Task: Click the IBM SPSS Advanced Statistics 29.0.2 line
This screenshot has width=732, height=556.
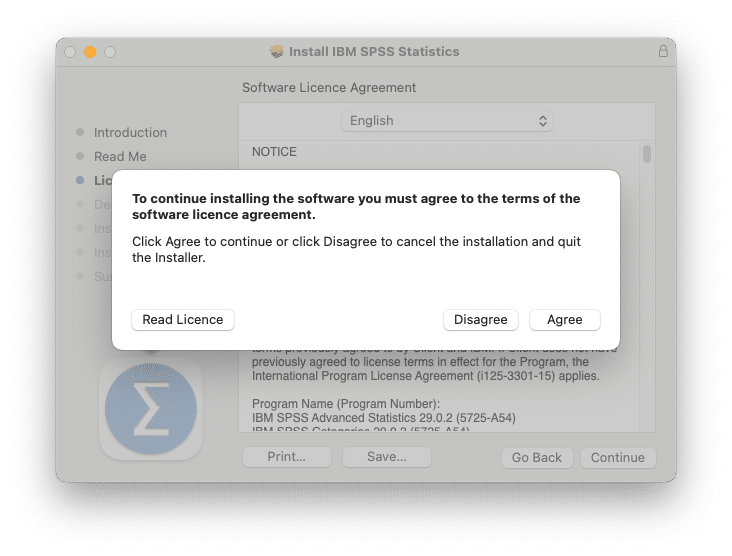Action: pos(384,418)
